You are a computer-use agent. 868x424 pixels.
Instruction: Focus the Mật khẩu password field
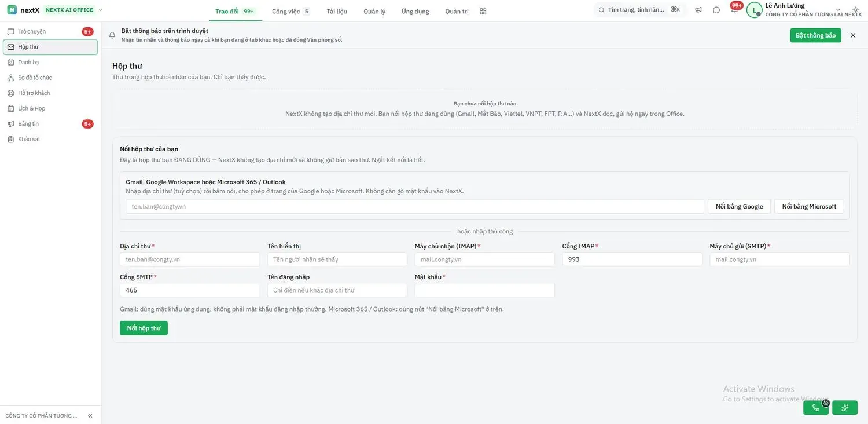[485, 290]
